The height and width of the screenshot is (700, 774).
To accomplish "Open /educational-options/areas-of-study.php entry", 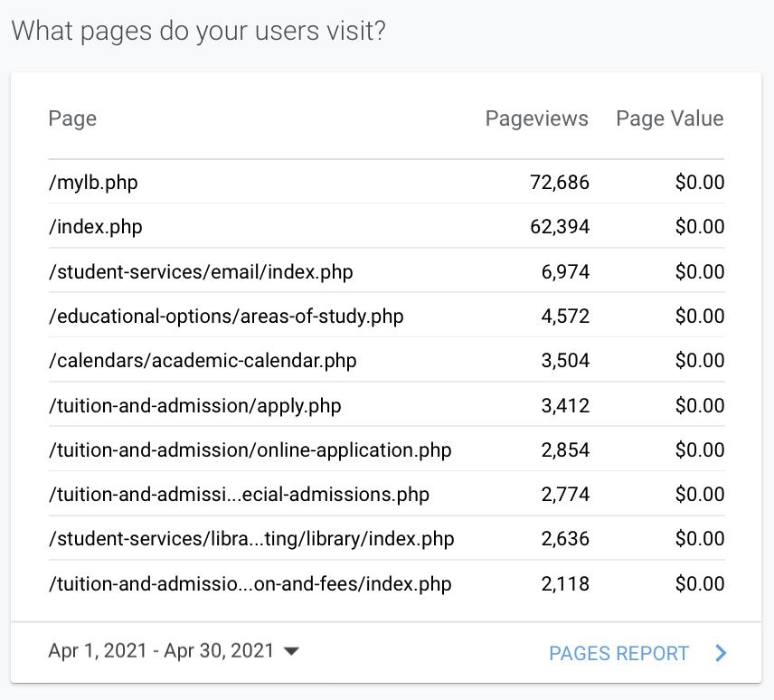I will pos(386,316).
